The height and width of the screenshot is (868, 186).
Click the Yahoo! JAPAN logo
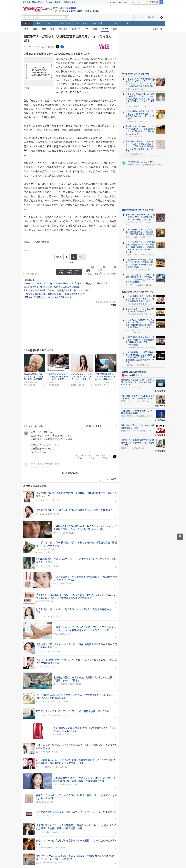[32, 9]
